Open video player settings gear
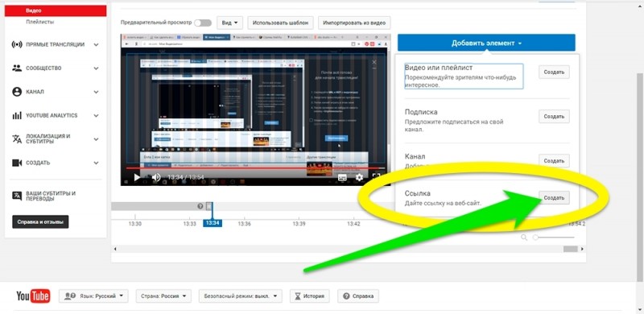644x314 pixels. pos(359,178)
